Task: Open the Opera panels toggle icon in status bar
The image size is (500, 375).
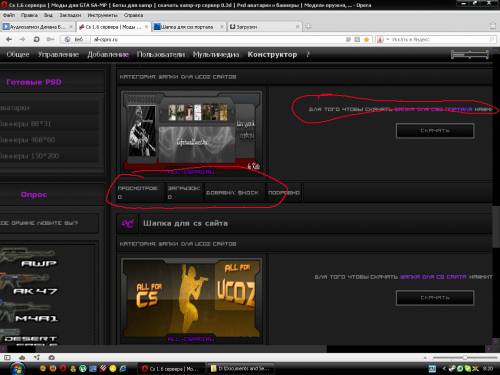Action: 7,357
